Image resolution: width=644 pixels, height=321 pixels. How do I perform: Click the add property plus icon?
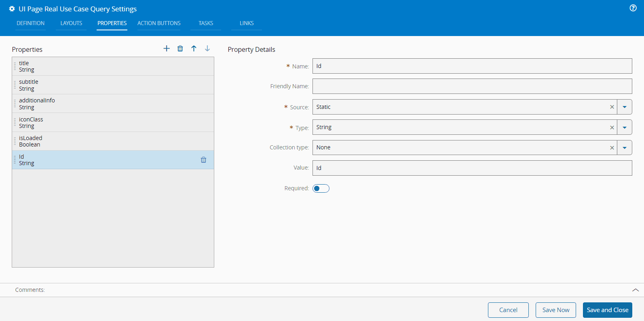167,49
